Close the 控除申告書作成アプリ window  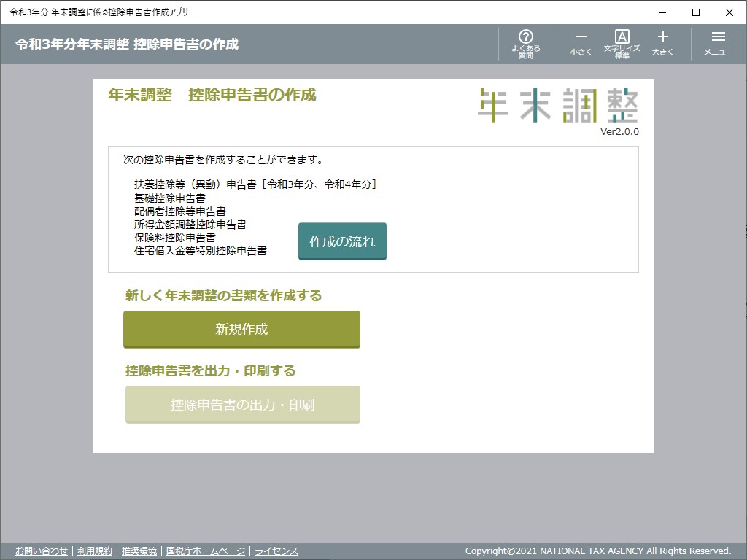coord(729,12)
